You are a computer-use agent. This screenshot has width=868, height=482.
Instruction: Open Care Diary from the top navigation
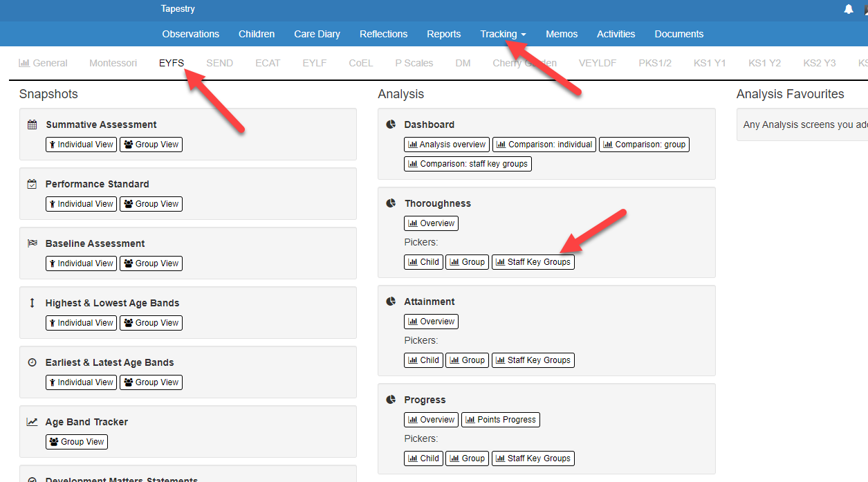(x=317, y=34)
